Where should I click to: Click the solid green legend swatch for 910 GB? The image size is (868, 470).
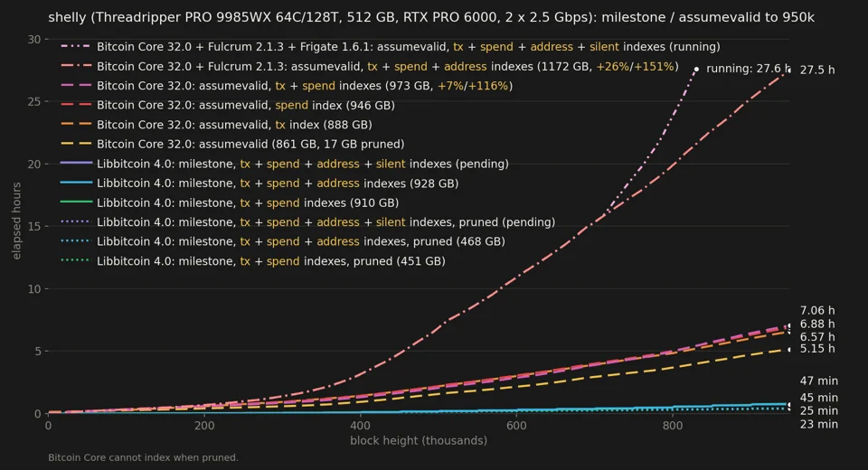coord(76,202)
